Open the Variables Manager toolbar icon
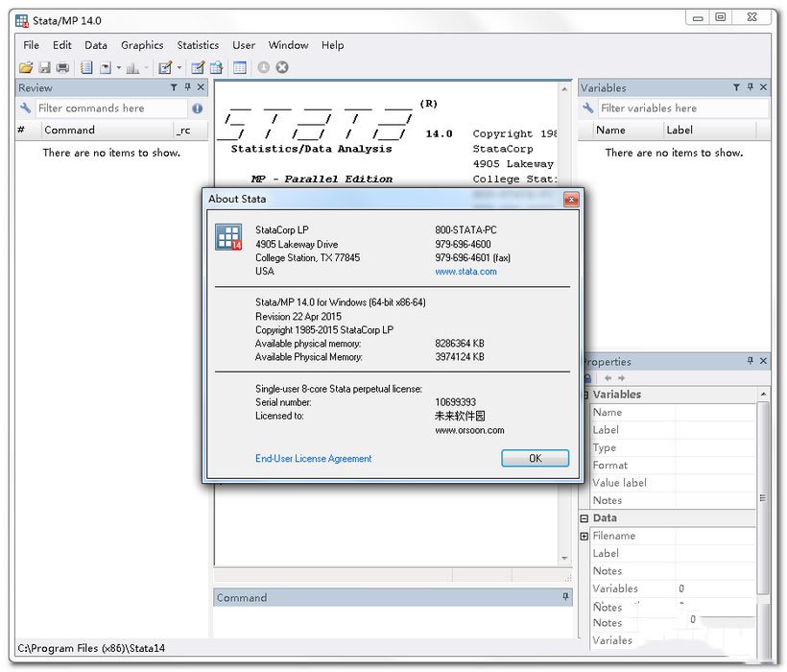Viewport: 787px width, 672px height. [x=239, y=67]
